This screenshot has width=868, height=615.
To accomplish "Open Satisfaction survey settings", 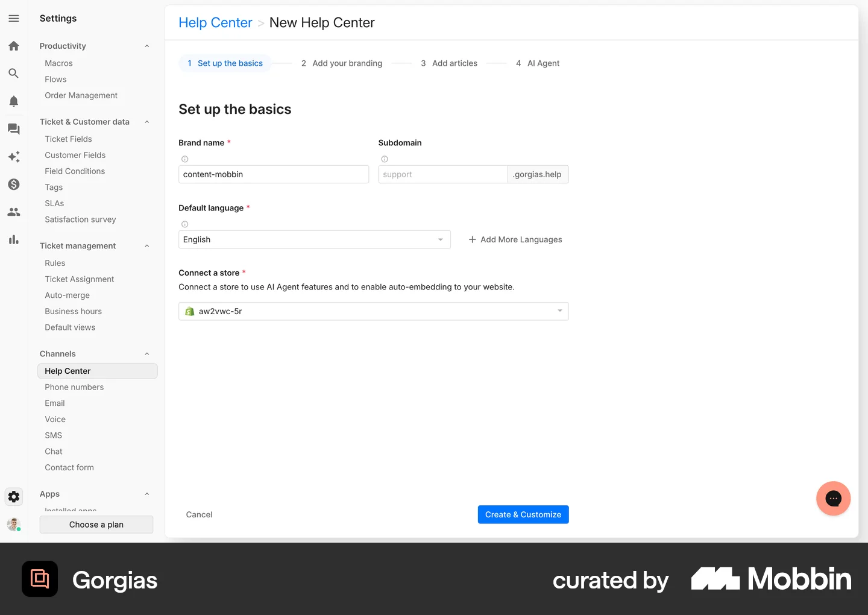I will click(x=80, y=219).
